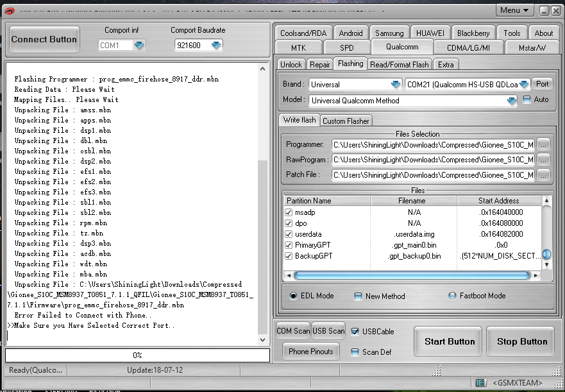Select the Flashing sub-tab

[351, 64]
